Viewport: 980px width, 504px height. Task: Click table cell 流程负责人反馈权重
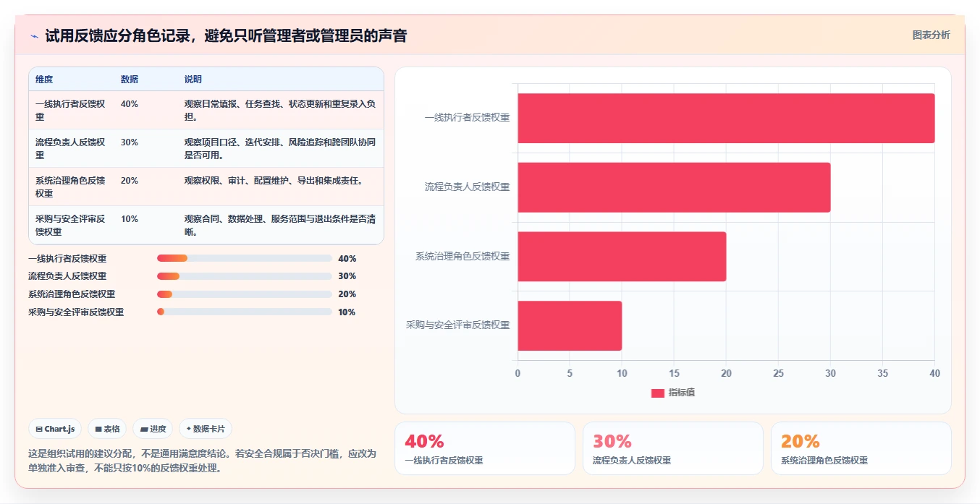point(70,149)
